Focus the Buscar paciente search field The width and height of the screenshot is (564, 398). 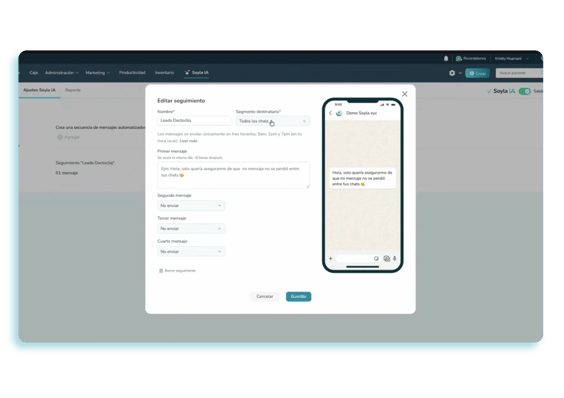pyautogui.click(x=519, y=73)
